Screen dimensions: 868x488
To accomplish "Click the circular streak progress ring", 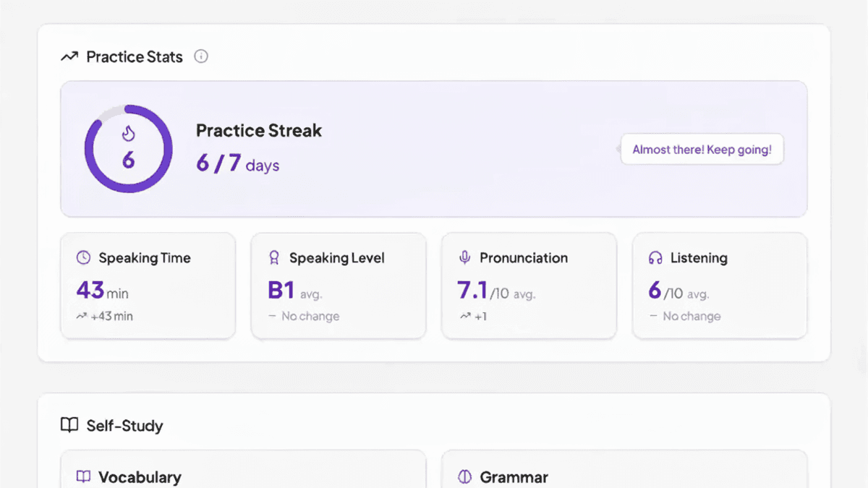I will pyautogui.click(x=128, y=150).
